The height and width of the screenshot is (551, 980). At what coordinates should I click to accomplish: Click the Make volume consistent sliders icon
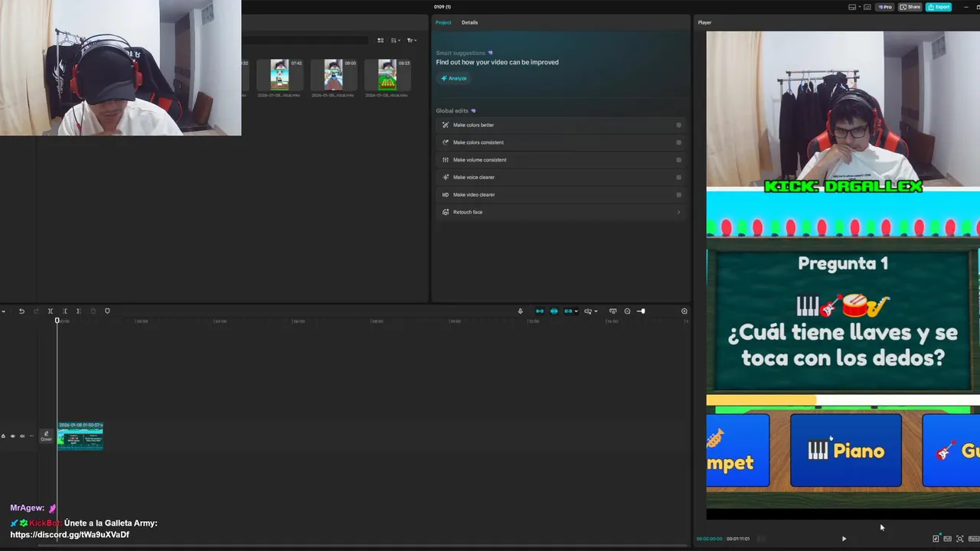click(x=446, y=160)
